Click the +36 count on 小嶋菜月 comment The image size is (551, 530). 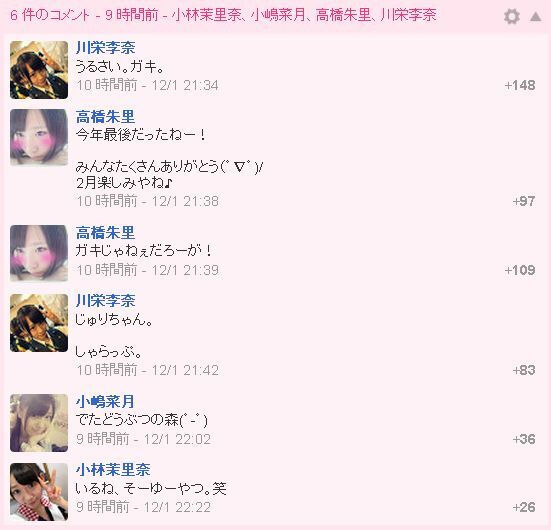pos(524,439)
